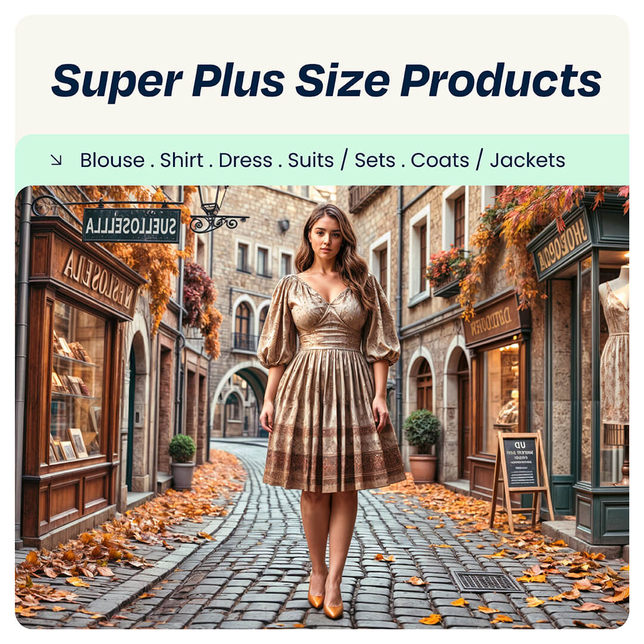
Task: Choose the Suits category text
Action: [311, 160]
